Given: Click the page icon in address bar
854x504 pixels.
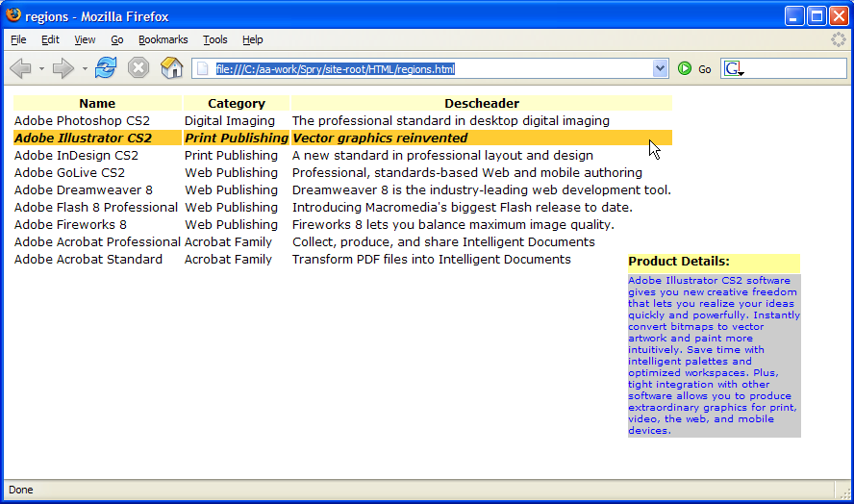Looking at the screenshot, I should point(203,68).
